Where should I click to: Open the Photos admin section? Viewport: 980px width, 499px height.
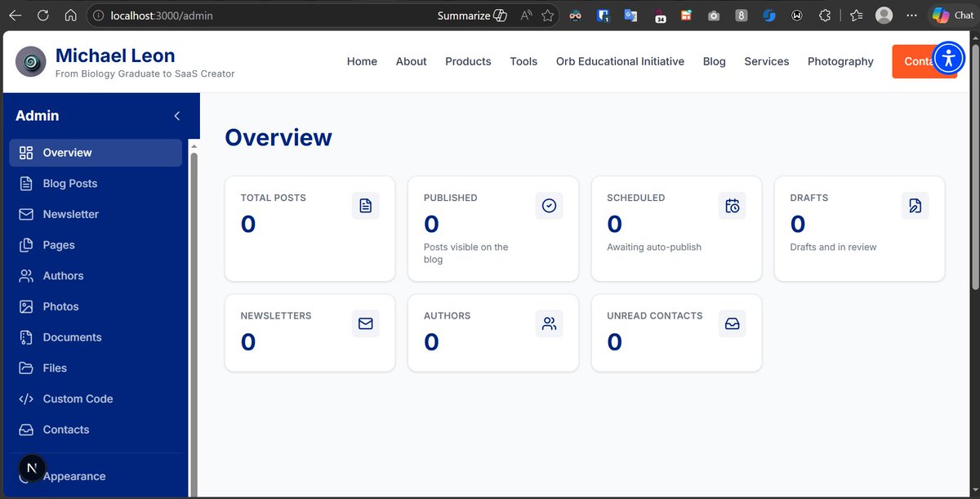96,306
